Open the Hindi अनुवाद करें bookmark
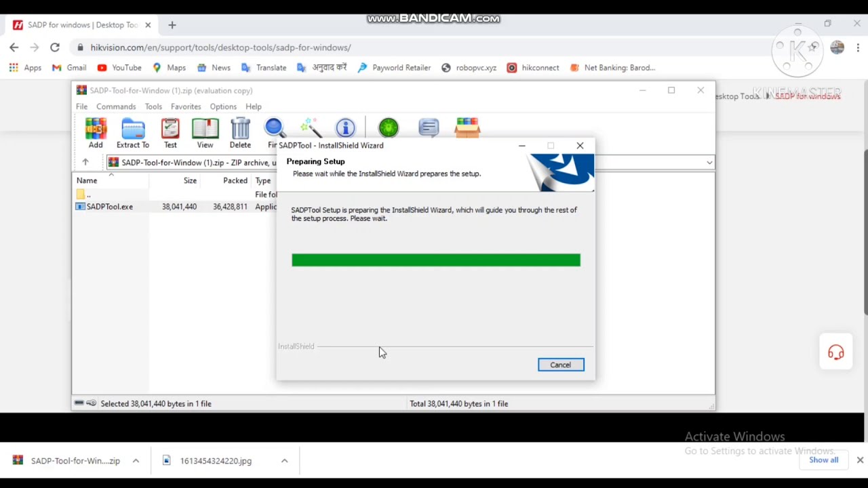Viewport: 868px width, 488px height. pyautogui.click(x=322, y=68)
